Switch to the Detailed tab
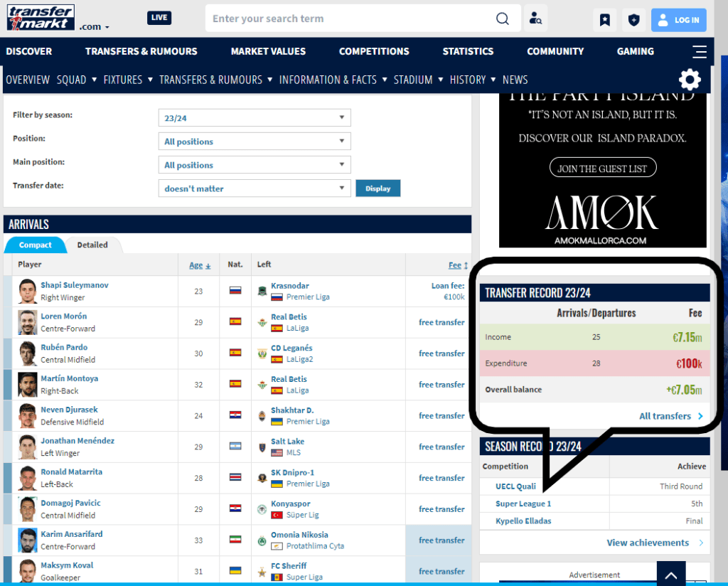 [92, 245]
